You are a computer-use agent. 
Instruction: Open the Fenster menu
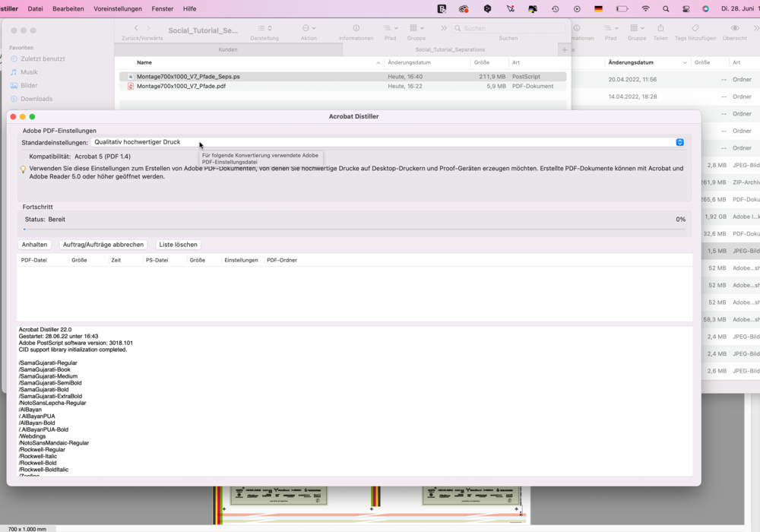163,8
